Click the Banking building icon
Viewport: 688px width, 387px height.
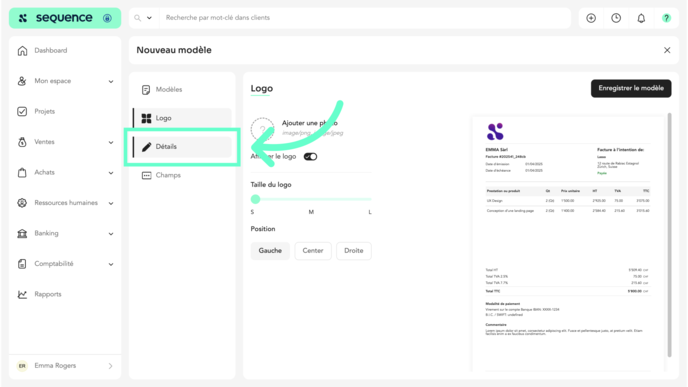[x=22, y=233]
